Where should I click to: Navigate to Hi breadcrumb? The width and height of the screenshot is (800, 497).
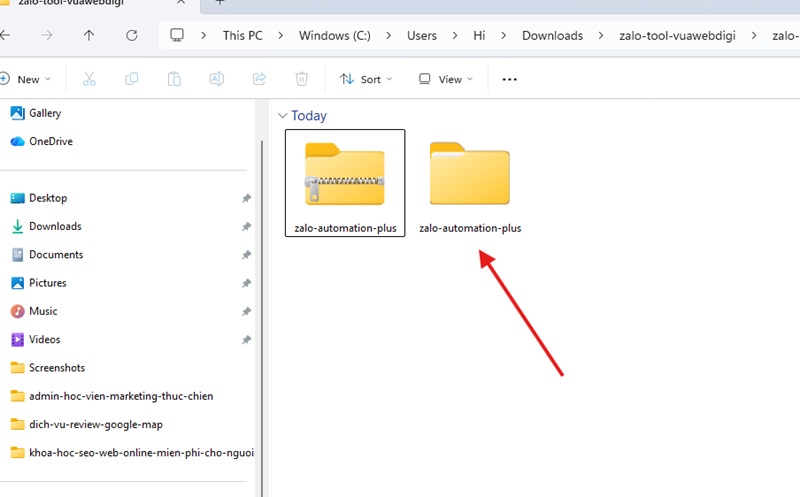pyautogui.click(x=479, y=36)
